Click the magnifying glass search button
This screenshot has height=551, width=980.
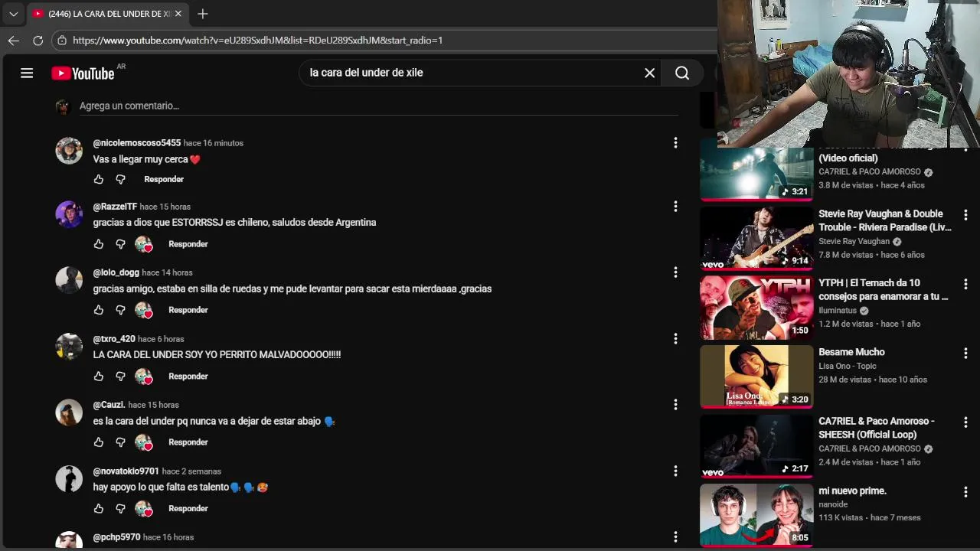click(x=682, y=73)
